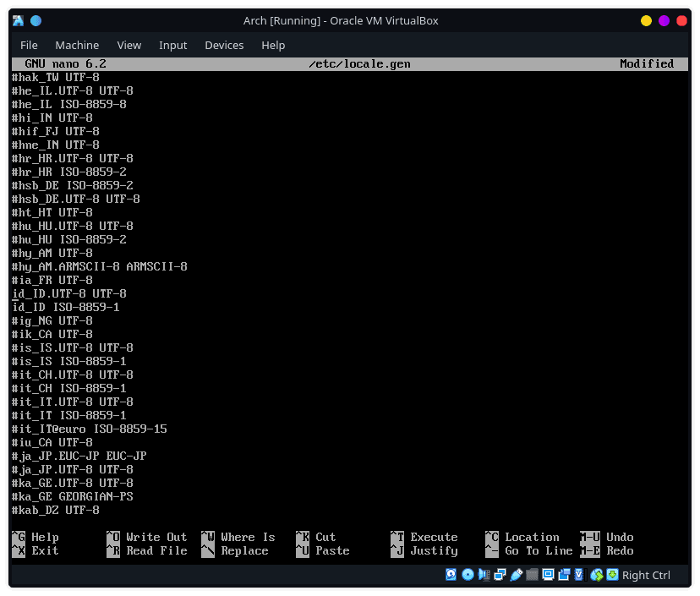Click the #ja_JP.EUC-JP EUC-JP line

tap(79, 457)
